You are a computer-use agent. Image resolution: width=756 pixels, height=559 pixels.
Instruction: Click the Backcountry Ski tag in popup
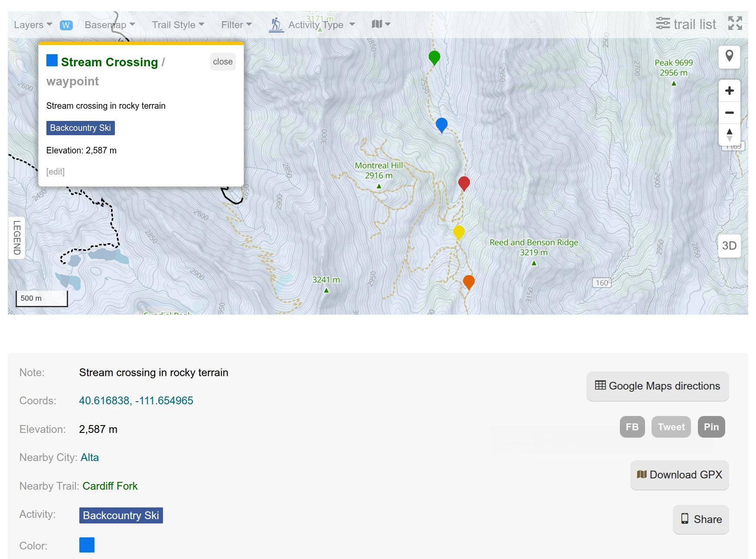pyautogui.click(x=81, y=128)
